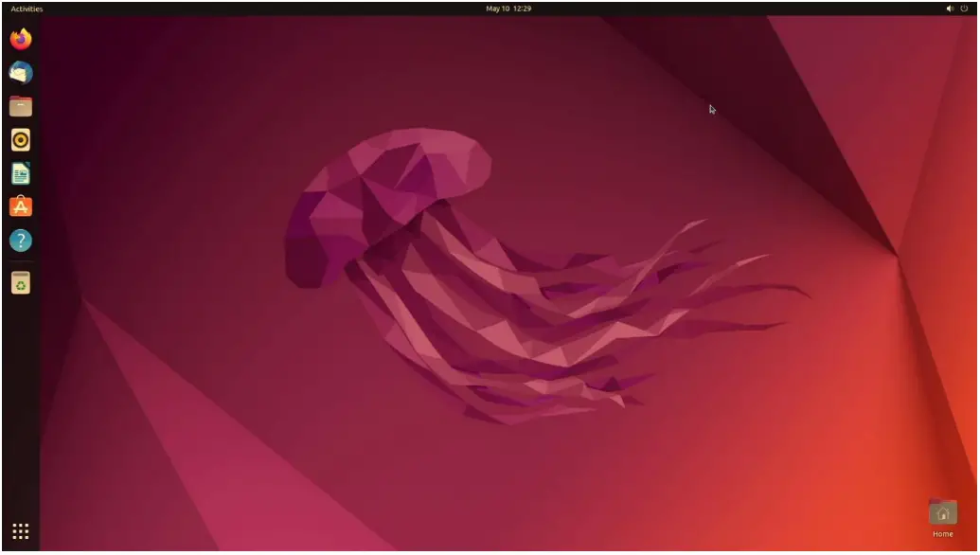980x555 pixels.
Task: Open the Activities overview
Action: pyautogui.click(x=27, y=9)
